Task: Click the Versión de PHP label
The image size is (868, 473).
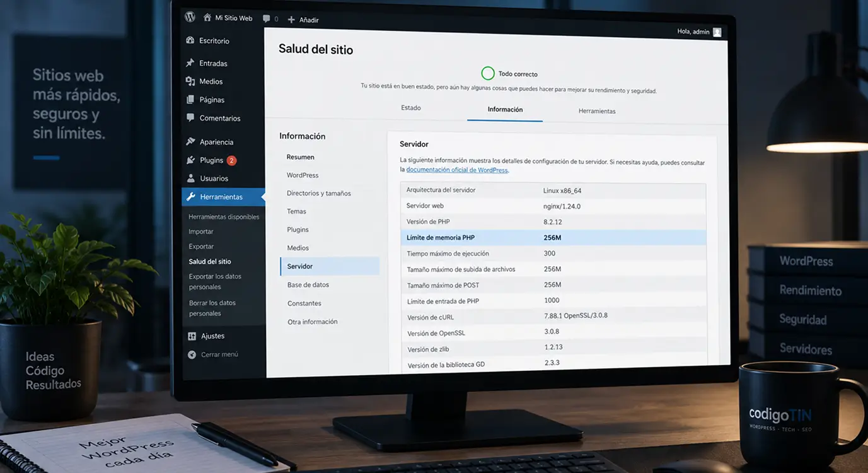Action: tap(428, 221)
